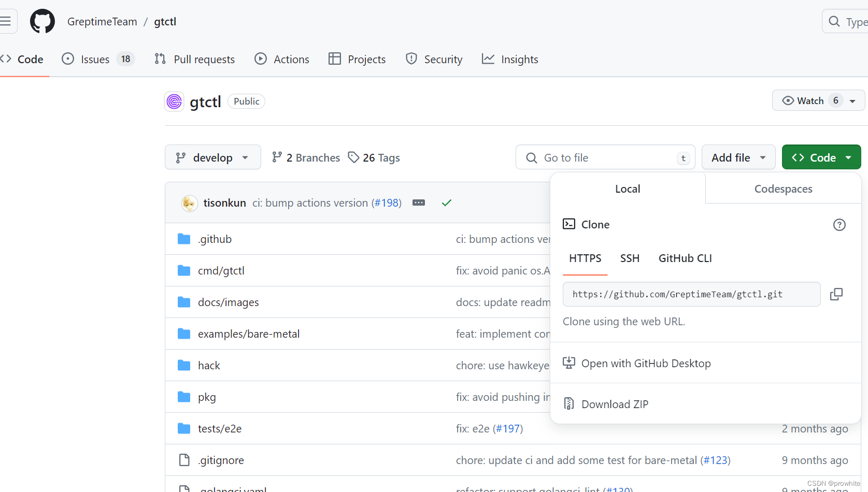Click the tag icon beside 26 Tags
This screenshot has width=868, height=492.
coord(353,157)
